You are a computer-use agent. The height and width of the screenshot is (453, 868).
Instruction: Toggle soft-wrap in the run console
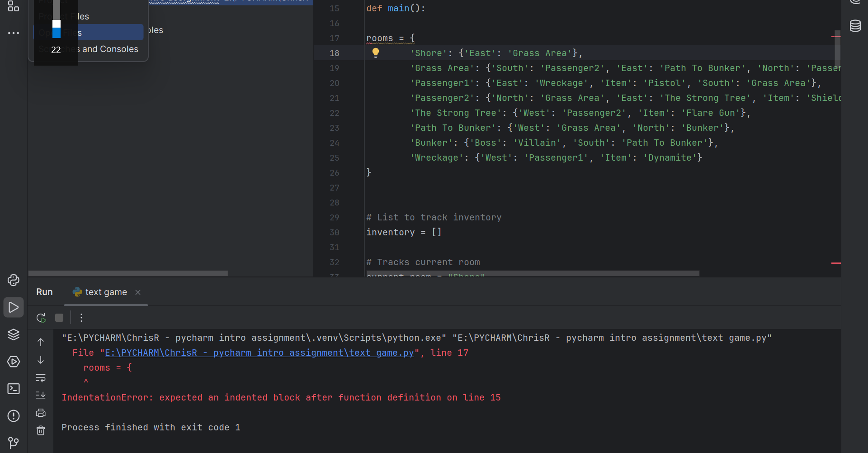41,378
